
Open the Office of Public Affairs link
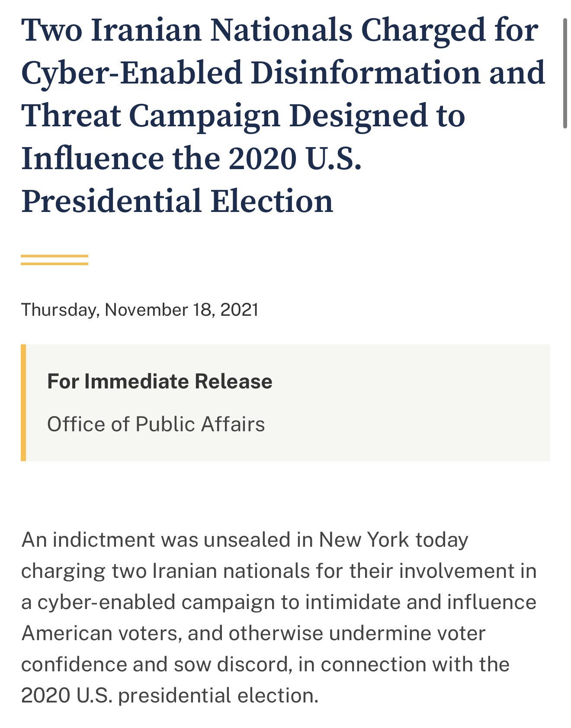pos(156,424)
